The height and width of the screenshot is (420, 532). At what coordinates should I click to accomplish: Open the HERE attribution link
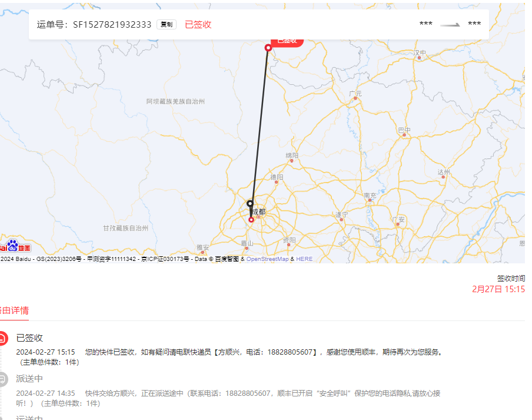point(304,259)
